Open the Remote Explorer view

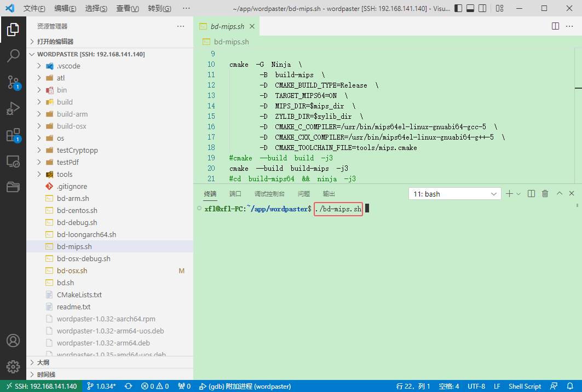13,162
